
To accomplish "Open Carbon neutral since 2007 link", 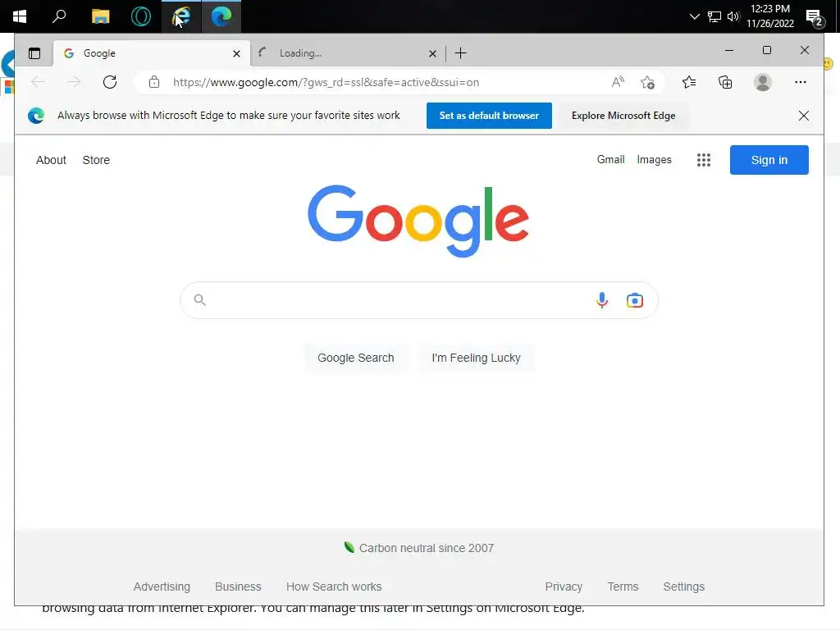I will (x=426, y=548).
